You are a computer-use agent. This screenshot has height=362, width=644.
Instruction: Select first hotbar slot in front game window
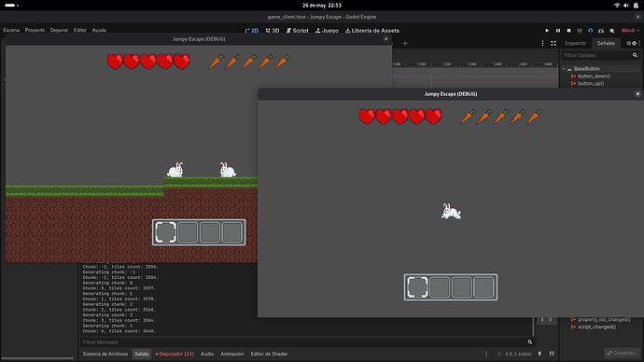[417, 286]
